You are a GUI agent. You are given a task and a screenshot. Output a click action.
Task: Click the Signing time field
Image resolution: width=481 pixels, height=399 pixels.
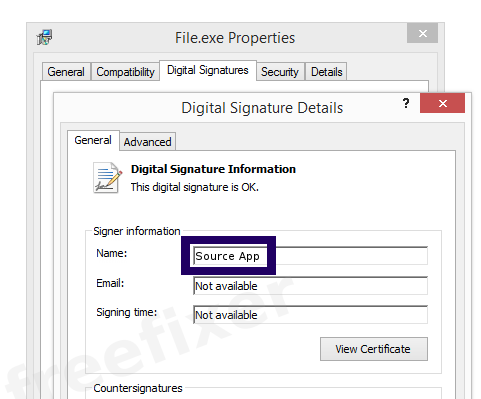pyautogui.click(x=310, y=315)
